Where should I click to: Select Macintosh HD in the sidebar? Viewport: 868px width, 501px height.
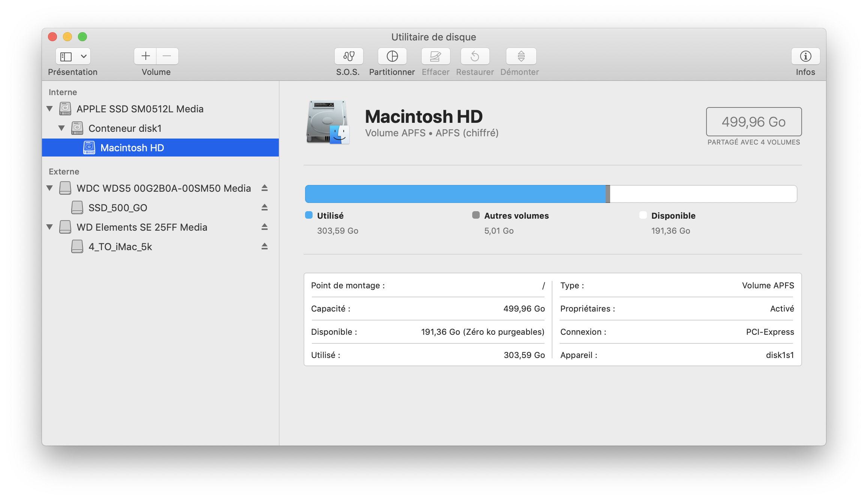pos(132,148)
